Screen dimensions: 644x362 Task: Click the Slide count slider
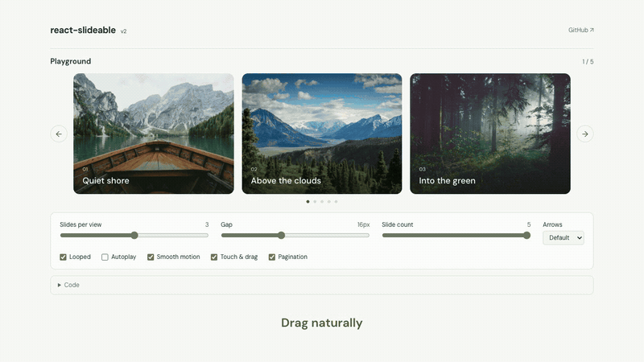[456, 235]
